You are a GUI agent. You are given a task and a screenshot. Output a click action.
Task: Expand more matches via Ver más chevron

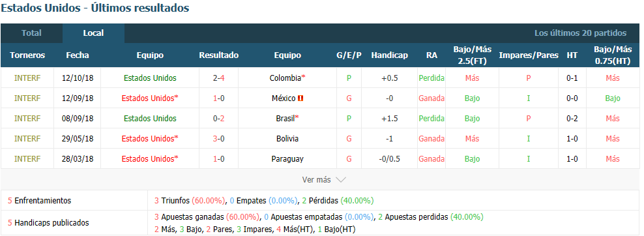click(341, 180)
